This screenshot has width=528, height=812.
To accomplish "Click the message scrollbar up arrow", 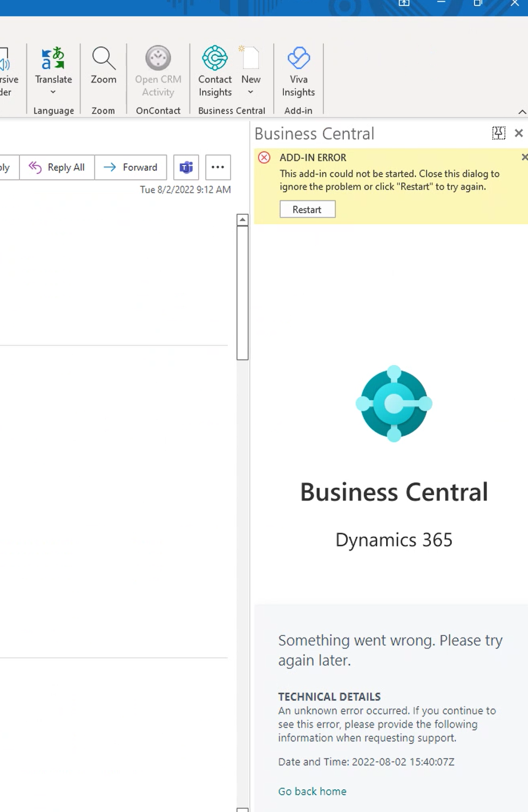I will click(x=242, y=220).
